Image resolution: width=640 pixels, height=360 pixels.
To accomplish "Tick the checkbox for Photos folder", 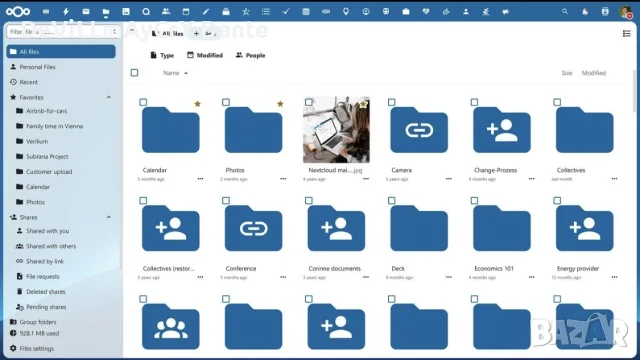I will coord(226,102).
